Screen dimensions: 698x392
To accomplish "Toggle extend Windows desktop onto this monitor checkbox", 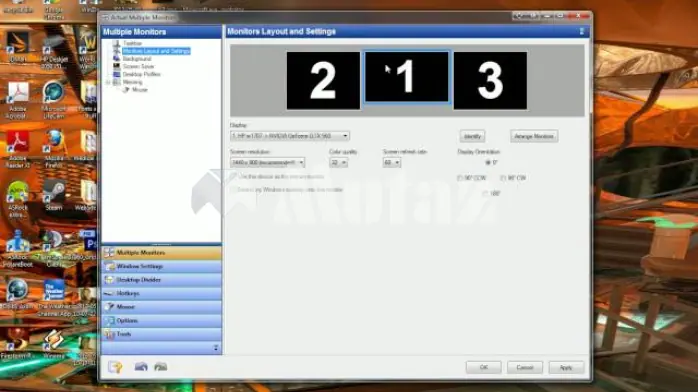I will (234, 190).
